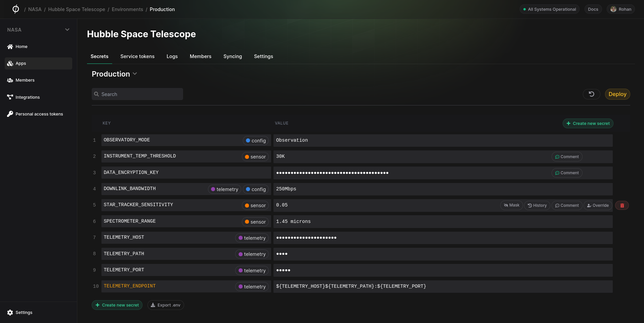The width and height of the screenshot is (644, 323).
Task: Open the Apps sidebar item
Action: (x=38, y=63)
